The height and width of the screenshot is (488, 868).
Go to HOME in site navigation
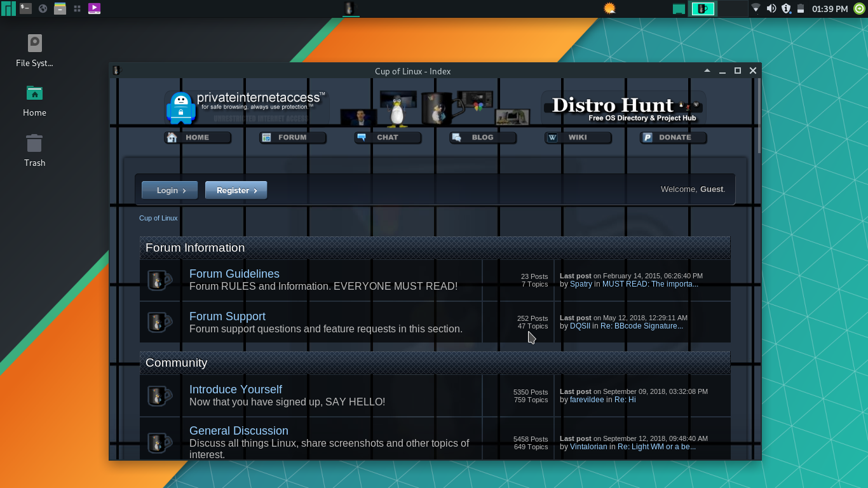198,137
